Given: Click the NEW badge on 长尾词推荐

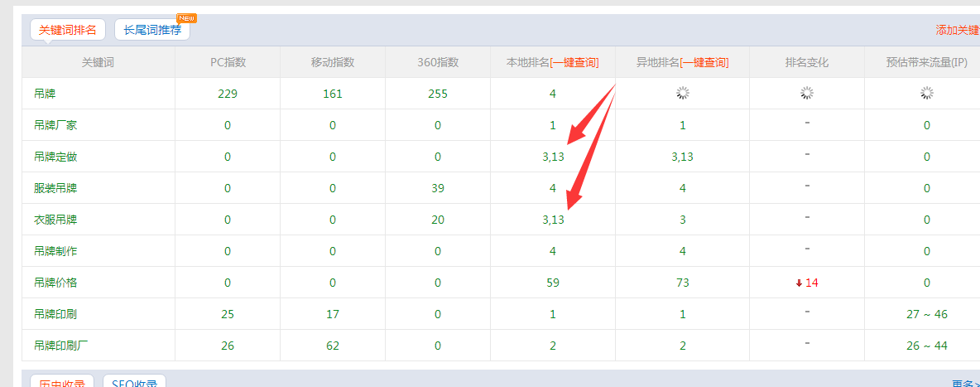Looking at the screenshot, I should tap(186, 18).
